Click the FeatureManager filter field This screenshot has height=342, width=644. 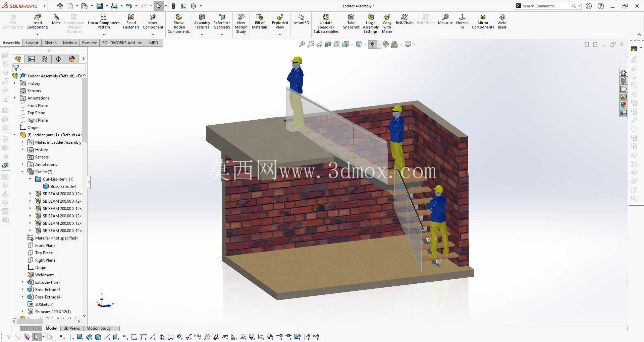tap(50, 68)
